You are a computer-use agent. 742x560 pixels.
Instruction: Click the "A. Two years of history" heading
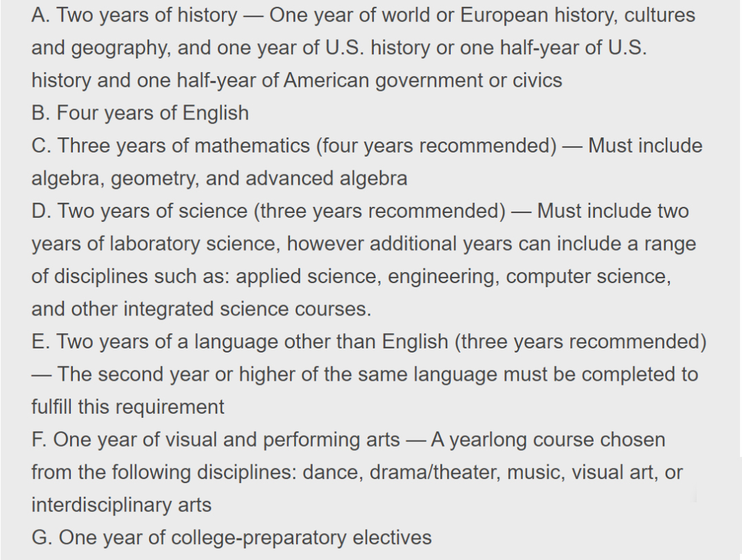pyautogui.click(x=134, y=15)
